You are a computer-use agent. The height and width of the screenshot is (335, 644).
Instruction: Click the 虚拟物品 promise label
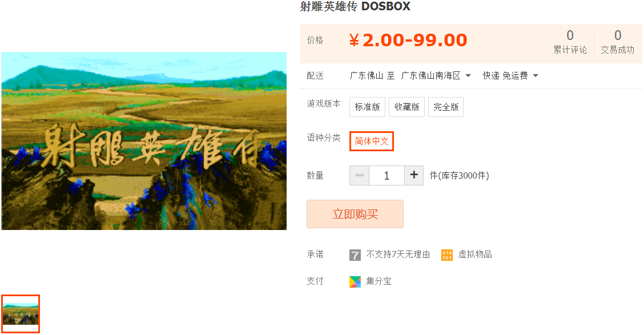pyautogui.click(x=475, y=255)
